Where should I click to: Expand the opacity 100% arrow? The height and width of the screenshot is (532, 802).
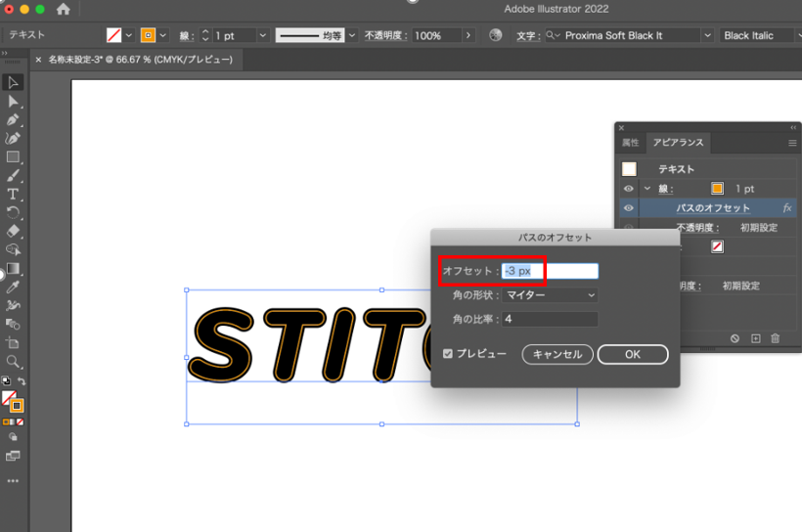468,35
